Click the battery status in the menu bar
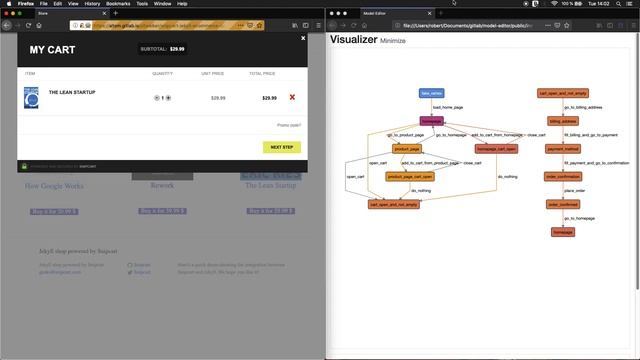 (x=572, y=3)
